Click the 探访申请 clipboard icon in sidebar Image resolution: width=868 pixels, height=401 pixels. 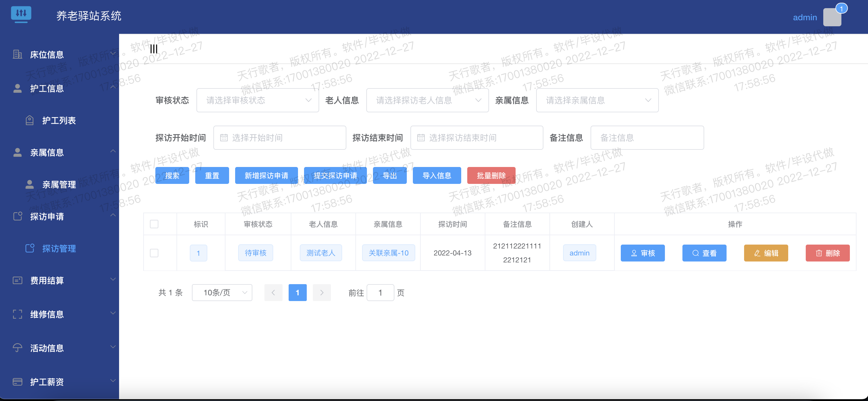pos(17,216)
